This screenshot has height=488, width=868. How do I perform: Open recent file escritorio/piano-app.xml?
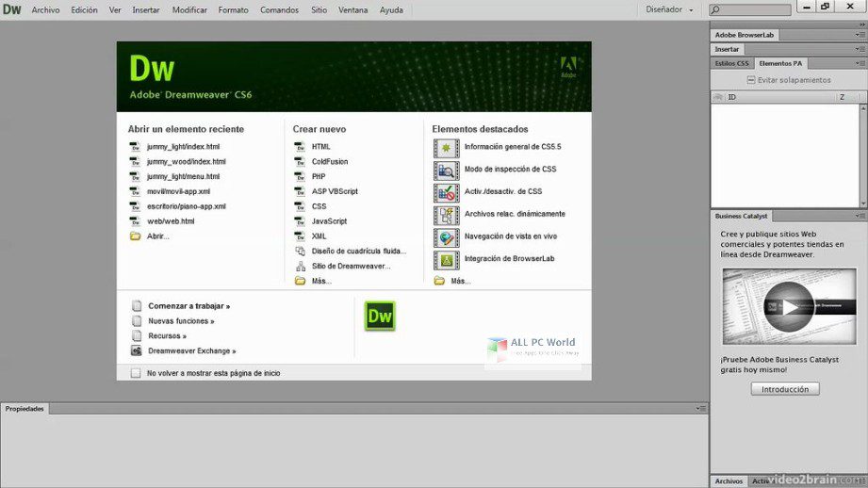(x=186, y=206)
